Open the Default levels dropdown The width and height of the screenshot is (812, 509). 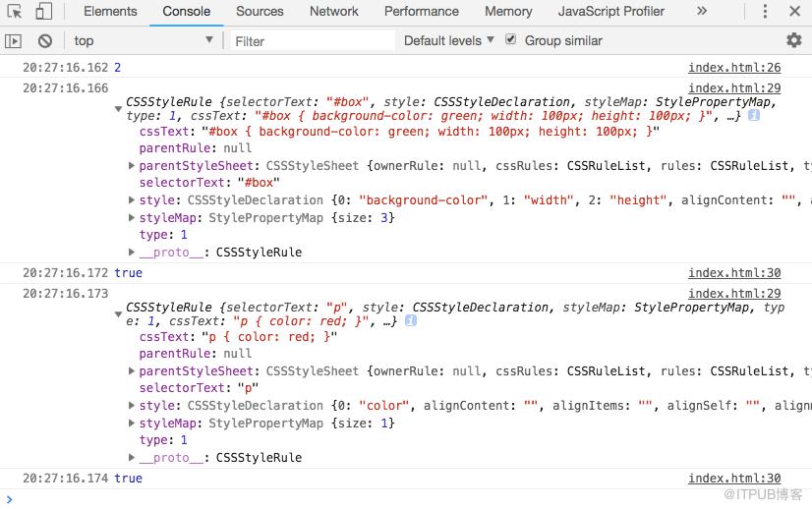(x=448, y=40)
